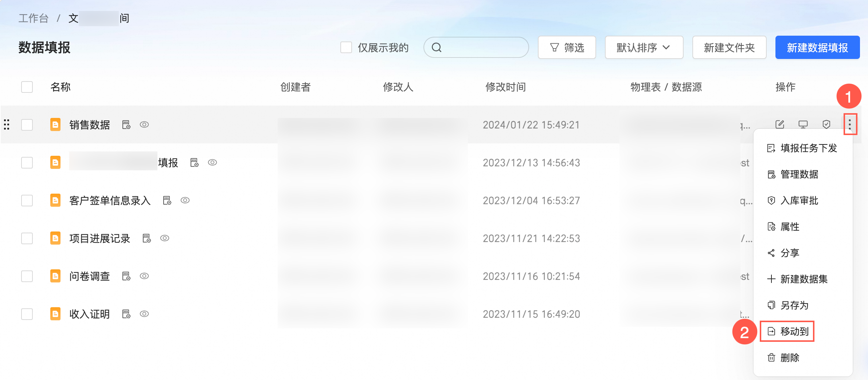Click the manage data icon next to 问卷调查
Image resolution: width=868 pixels, height=380 pixels.
coord(126,276)
